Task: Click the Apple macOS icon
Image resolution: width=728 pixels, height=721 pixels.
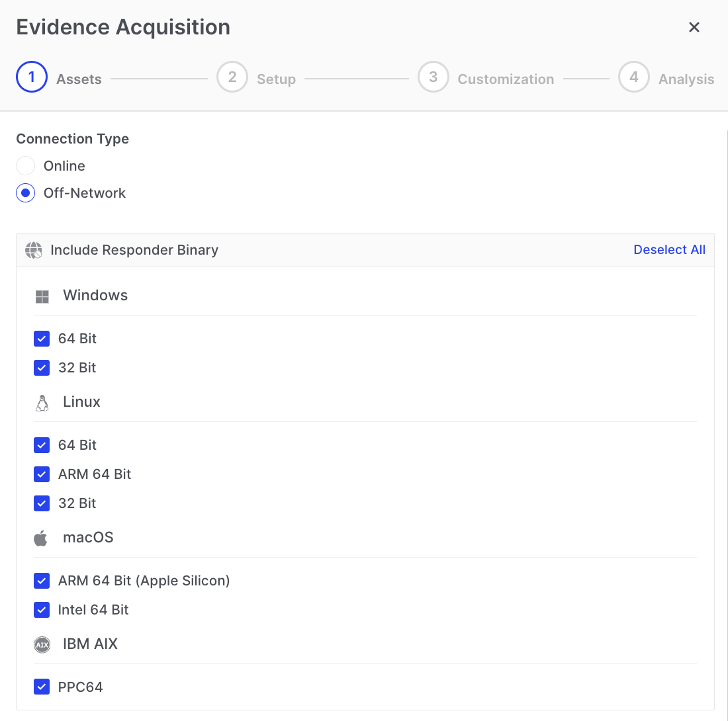Action: click(x=41, y=538)
